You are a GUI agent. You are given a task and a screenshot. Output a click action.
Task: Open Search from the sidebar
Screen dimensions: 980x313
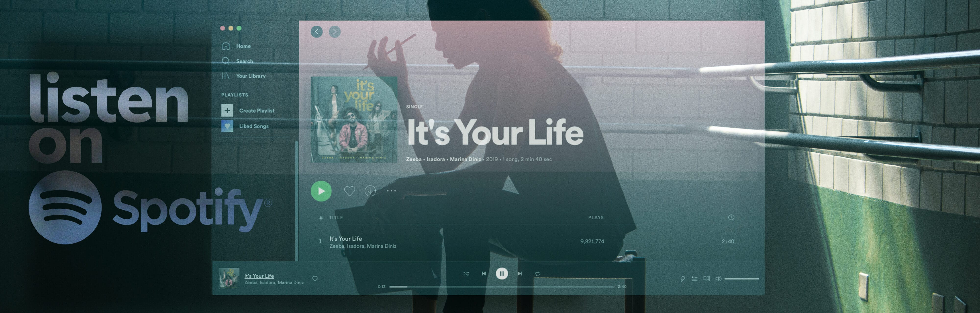pos(244,61)
